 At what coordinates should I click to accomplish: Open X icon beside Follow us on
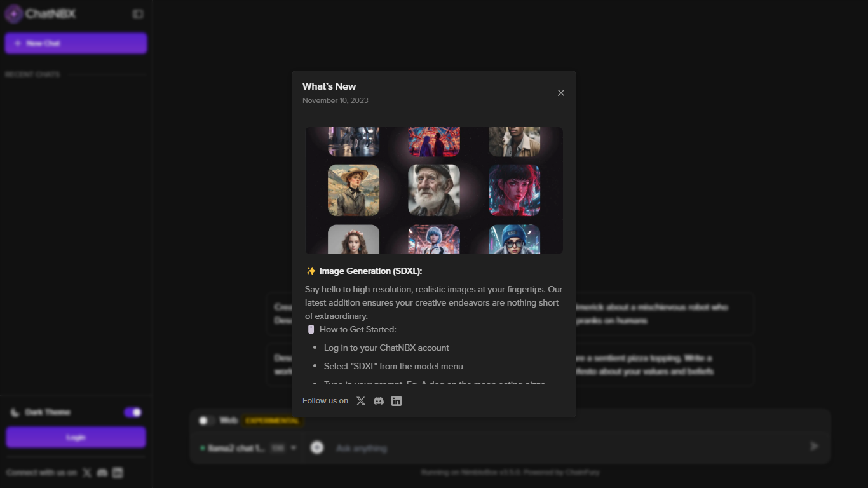tap(361, 401)
